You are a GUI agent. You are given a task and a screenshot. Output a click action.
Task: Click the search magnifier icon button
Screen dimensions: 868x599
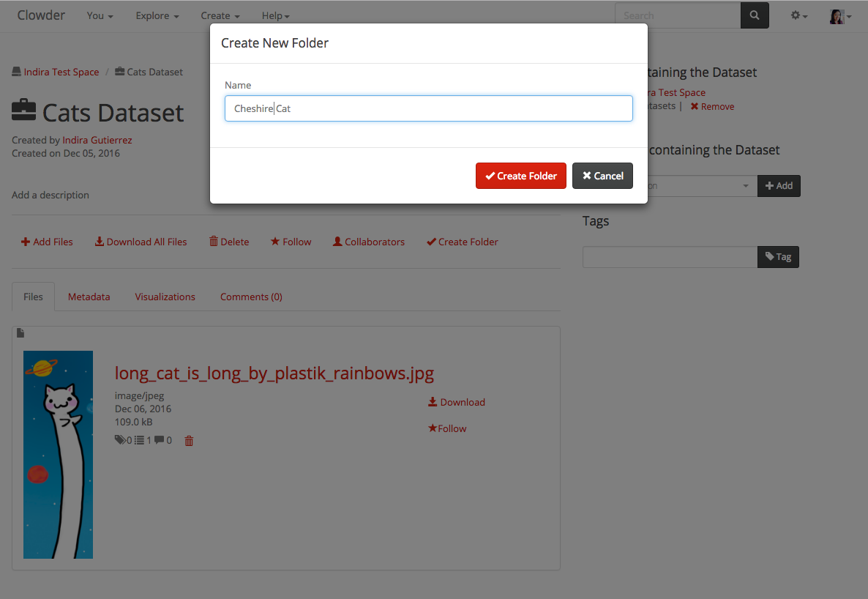tap(755, 15)
